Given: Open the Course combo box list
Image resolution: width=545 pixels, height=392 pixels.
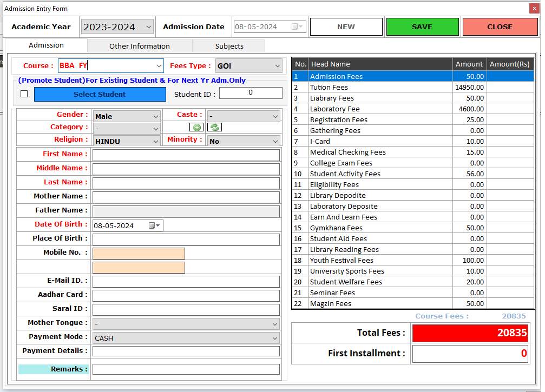Looking at the screenshot, I should coord(159,66).
